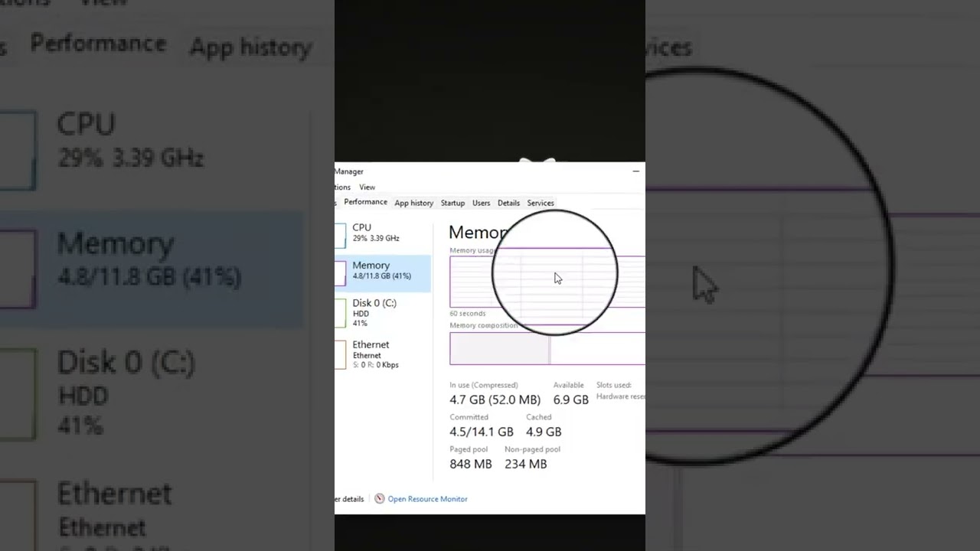
Task: Select the Memory resource entry
Action: tap(383, 274)
